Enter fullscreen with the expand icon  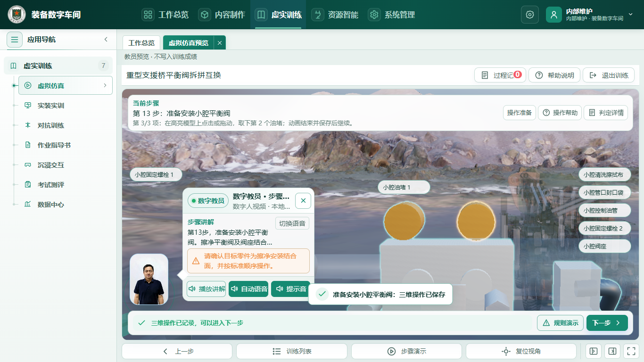pyautogui.click(x=630, y=351)
